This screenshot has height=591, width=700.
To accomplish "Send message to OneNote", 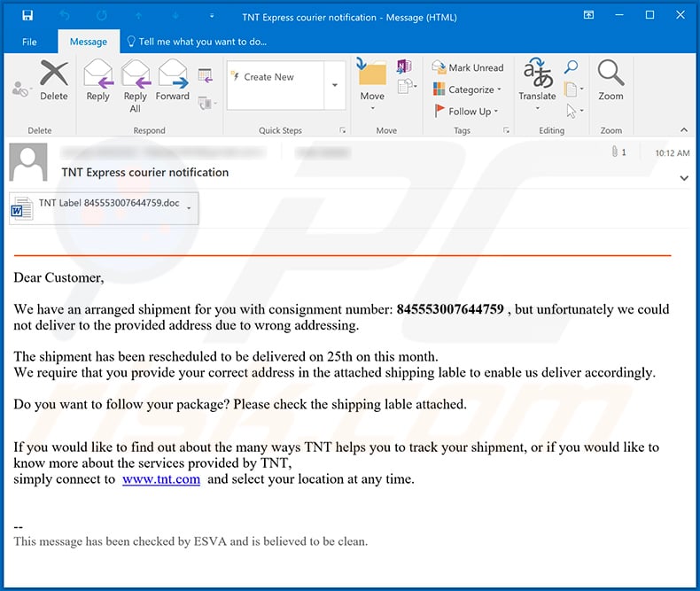I will (x=404, y=67).
